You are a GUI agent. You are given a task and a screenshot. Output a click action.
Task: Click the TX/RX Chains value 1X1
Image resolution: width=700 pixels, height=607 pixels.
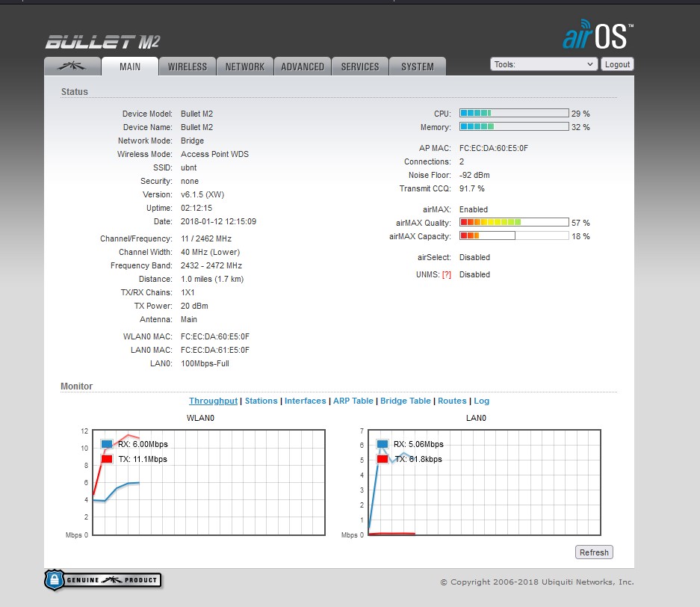(188, 292)
